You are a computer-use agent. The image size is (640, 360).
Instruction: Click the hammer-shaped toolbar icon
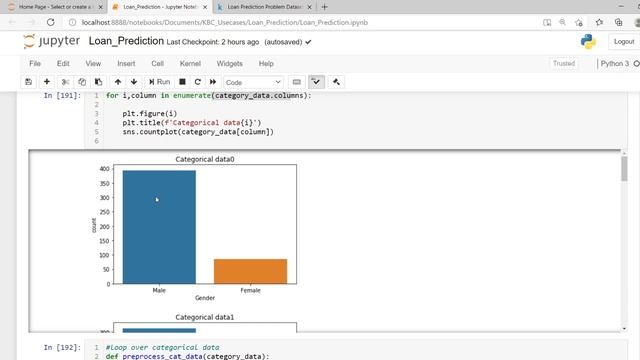click(x=336, y=82)
